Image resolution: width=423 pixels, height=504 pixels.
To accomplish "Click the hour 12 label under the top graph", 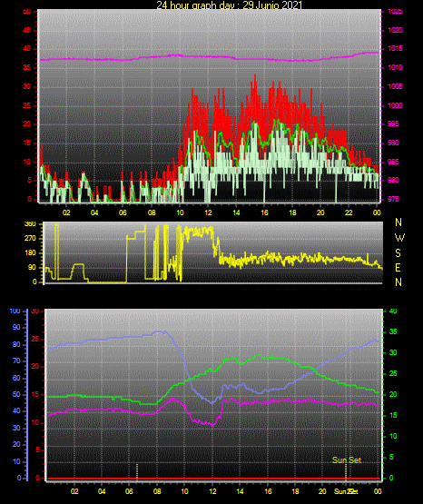I will pos(208,212).
